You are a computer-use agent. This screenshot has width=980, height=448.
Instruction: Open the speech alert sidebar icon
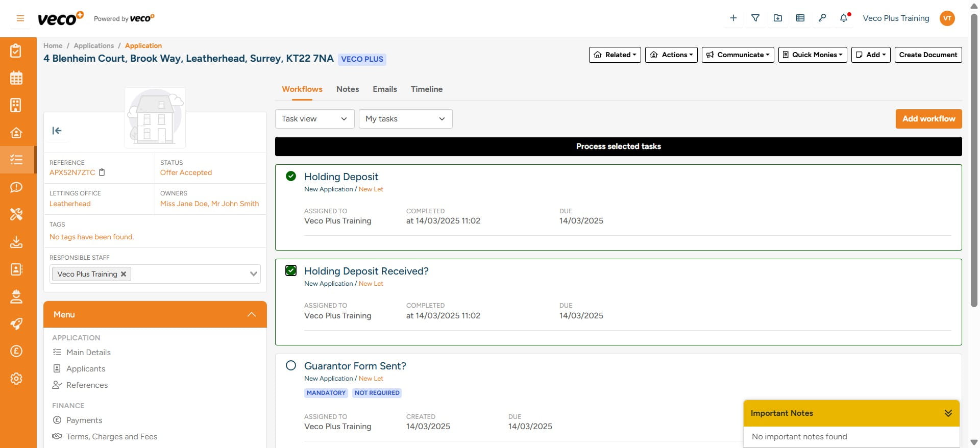tap(16, 187)
